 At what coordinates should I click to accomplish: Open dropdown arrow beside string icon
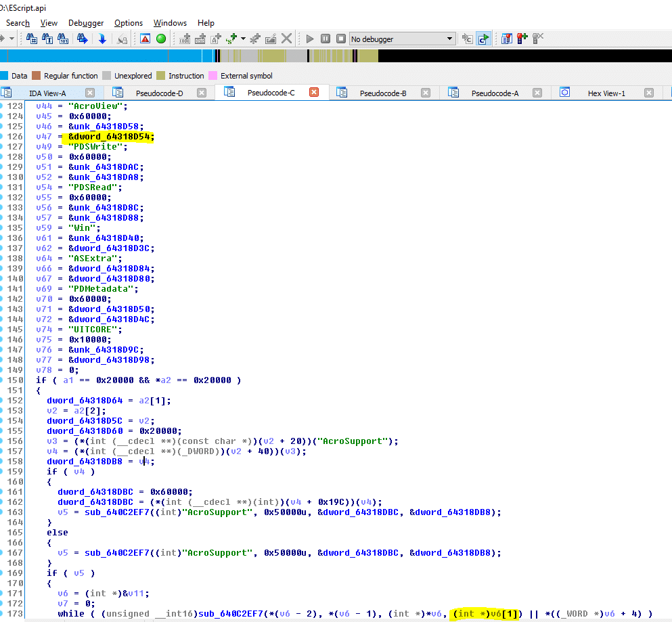click(x=243, y=39)
